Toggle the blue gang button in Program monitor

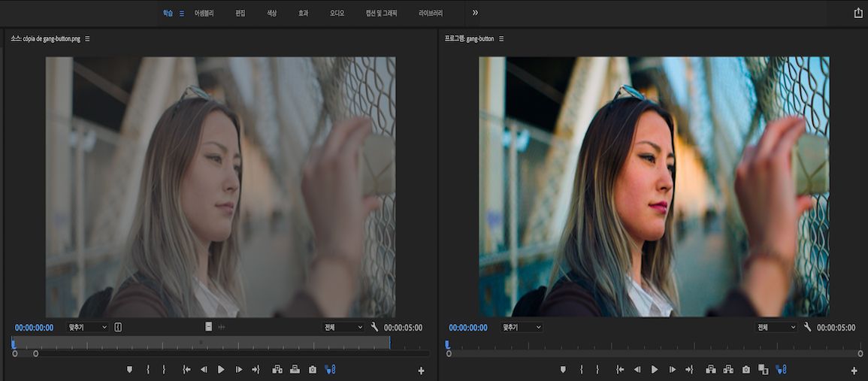pos(781,369)
